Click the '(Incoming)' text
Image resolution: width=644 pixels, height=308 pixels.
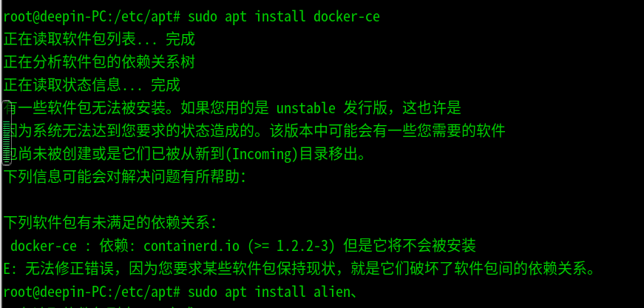click(261, 154)
